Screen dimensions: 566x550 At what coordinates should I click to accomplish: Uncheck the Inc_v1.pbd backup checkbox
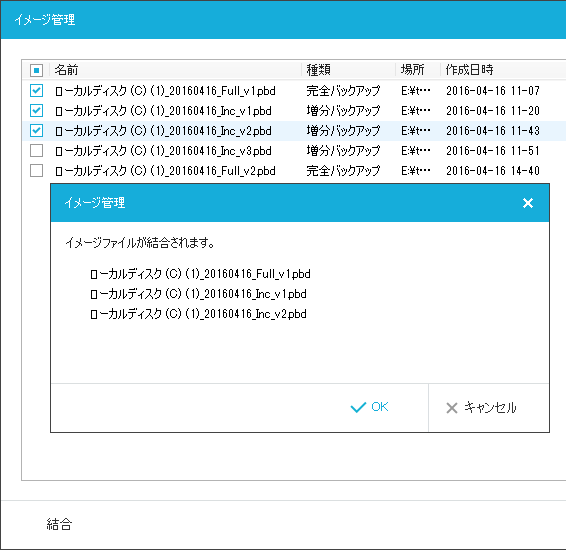[x=36, y=110]
